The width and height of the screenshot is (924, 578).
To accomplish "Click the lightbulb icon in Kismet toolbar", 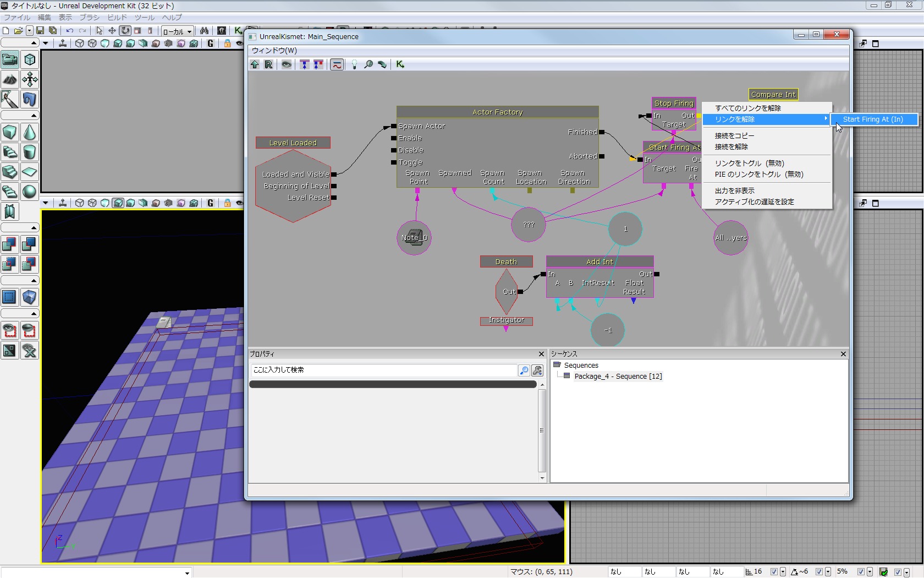I will click(354, 64).
